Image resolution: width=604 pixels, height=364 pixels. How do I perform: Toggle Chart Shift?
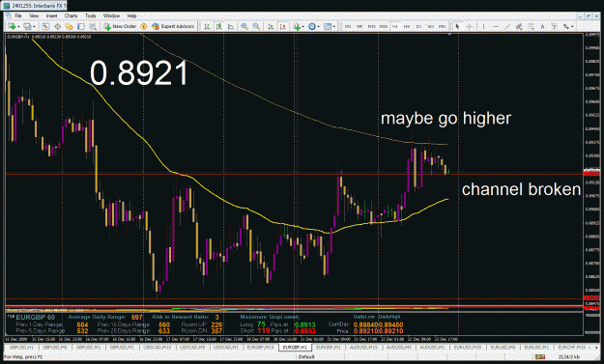coord(283,26)
